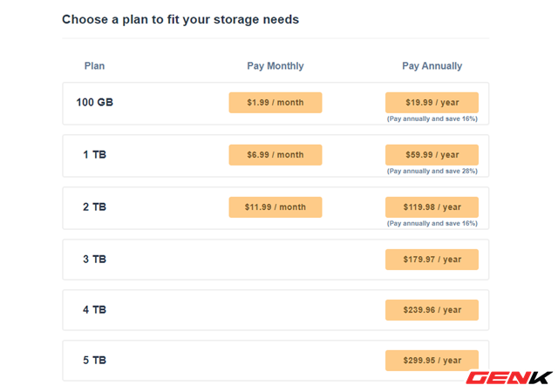The width and height of the screenshot is (558, 392).
Task: Choose the $299.95 / year plan
Action: pyautogui.click(x=432, y=361)
